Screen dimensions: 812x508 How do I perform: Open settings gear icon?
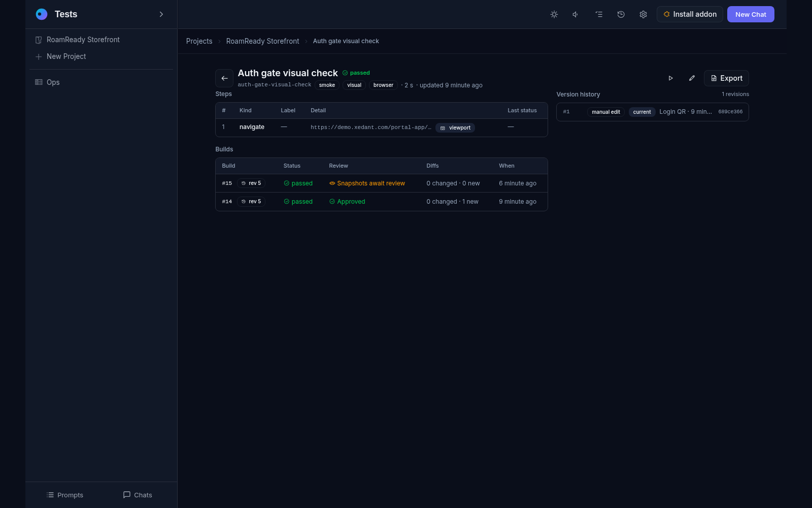[643, 14]
